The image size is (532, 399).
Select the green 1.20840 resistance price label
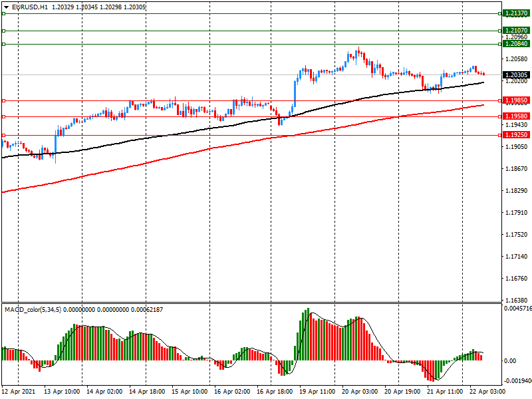pos(516,44)
